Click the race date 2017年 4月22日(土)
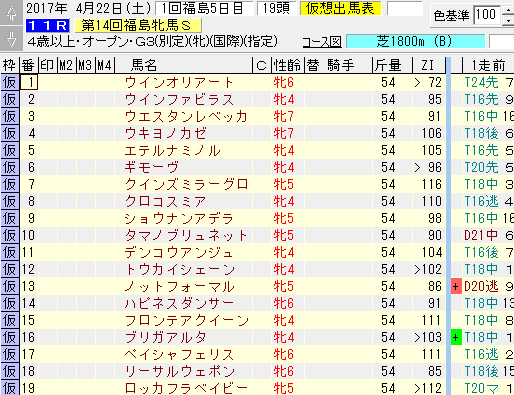This screenshot has width=514, height=395. 88,8
